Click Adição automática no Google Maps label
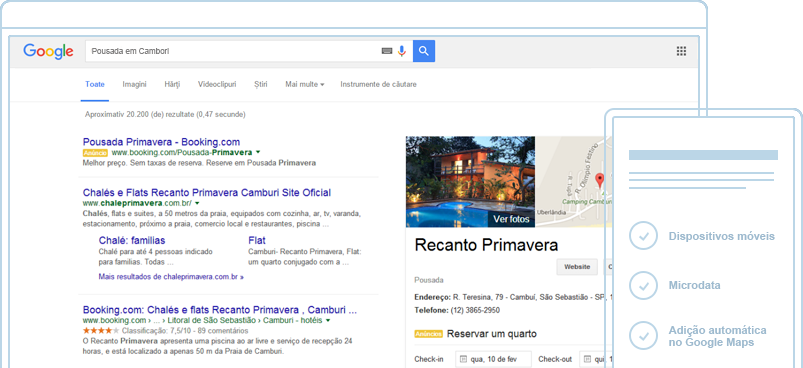 [x=717, y=336]
